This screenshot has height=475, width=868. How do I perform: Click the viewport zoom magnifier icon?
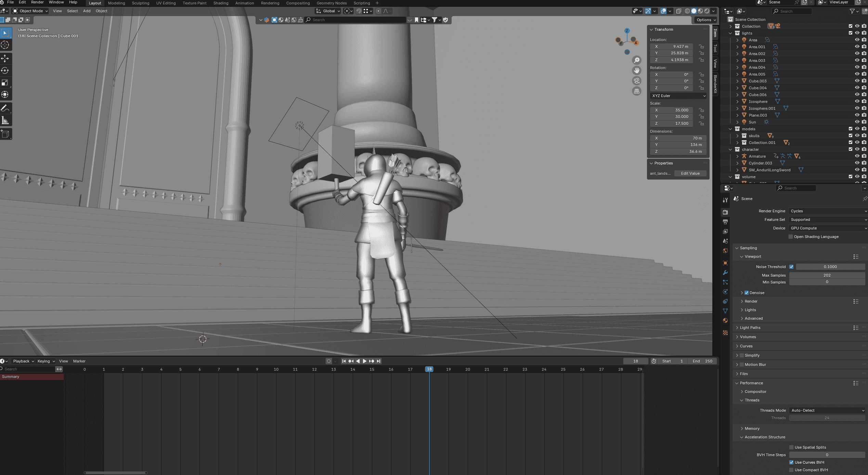(x=636, y=60)
